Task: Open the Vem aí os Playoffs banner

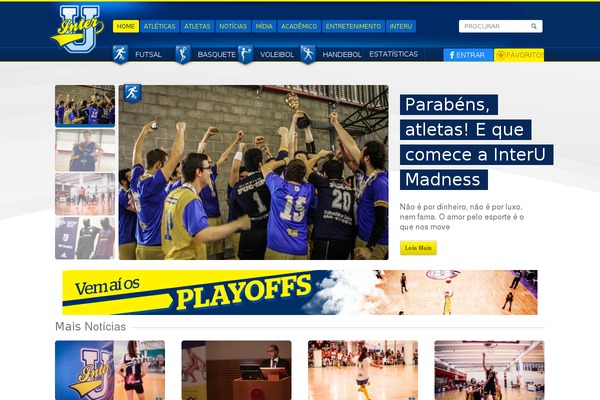Action: pos(300,292)
